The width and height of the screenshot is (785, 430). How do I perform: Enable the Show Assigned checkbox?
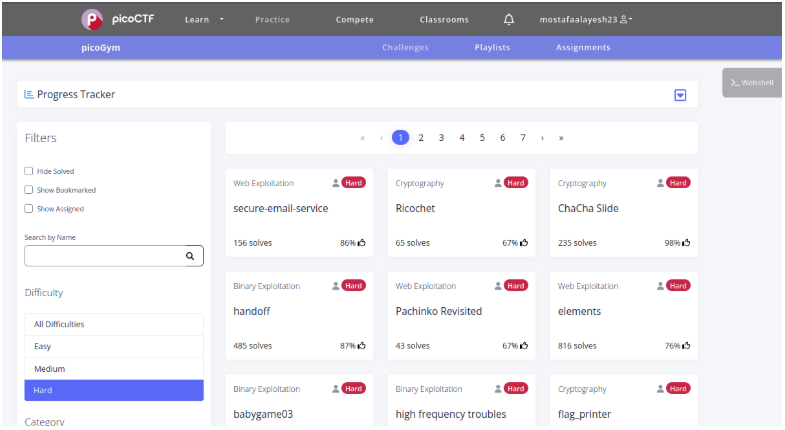click(29, 209)
